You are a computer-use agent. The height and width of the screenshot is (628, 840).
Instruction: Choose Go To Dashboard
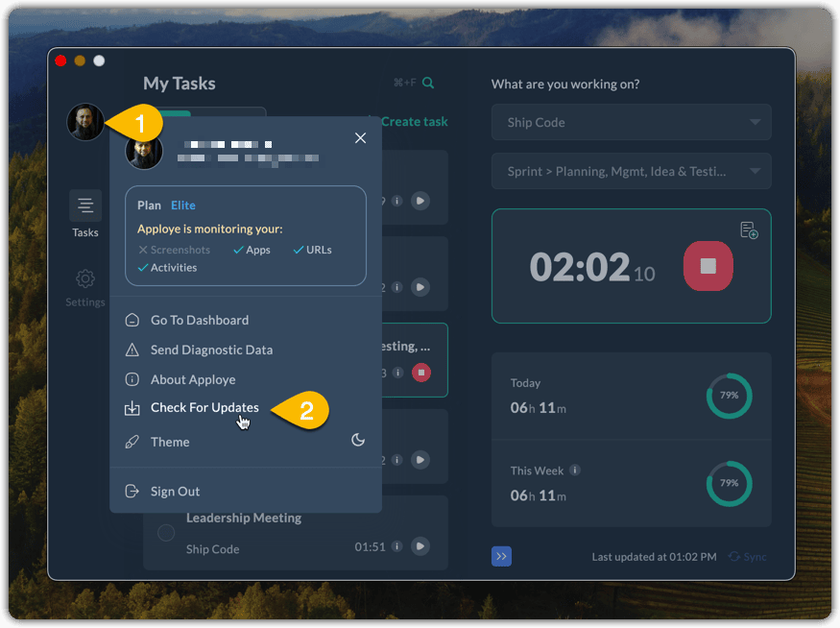tap(199, 320)
